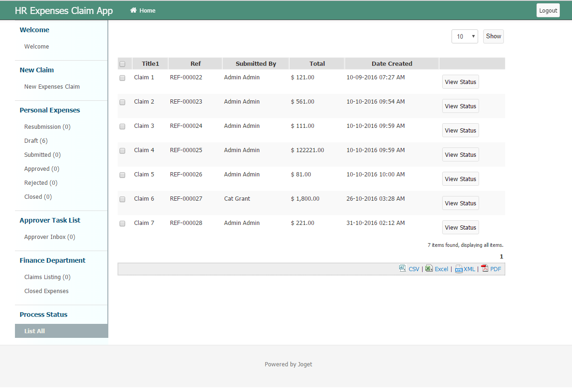Click the Excel export icon
Image resolution: width=572 pixels, height=392 pixels.
click(429, 268)
